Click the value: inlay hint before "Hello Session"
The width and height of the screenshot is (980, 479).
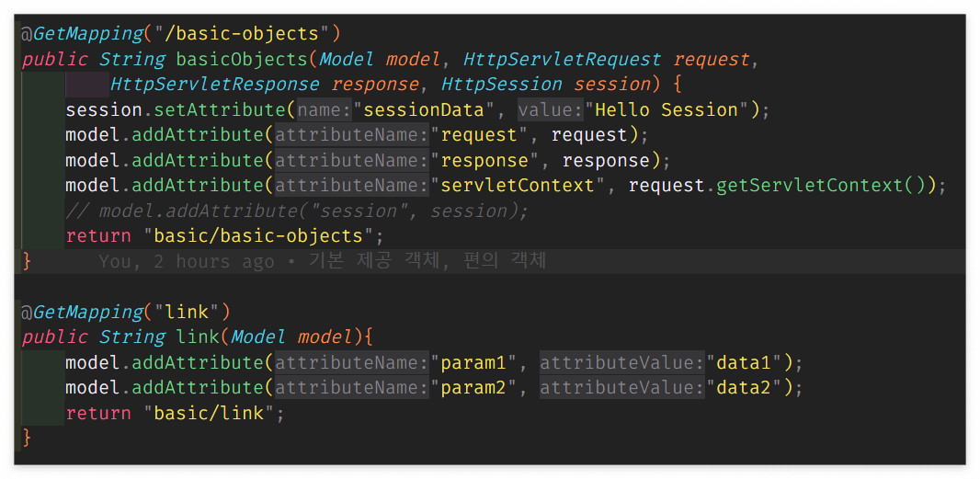pyautogui.click(x=551, y=110)
